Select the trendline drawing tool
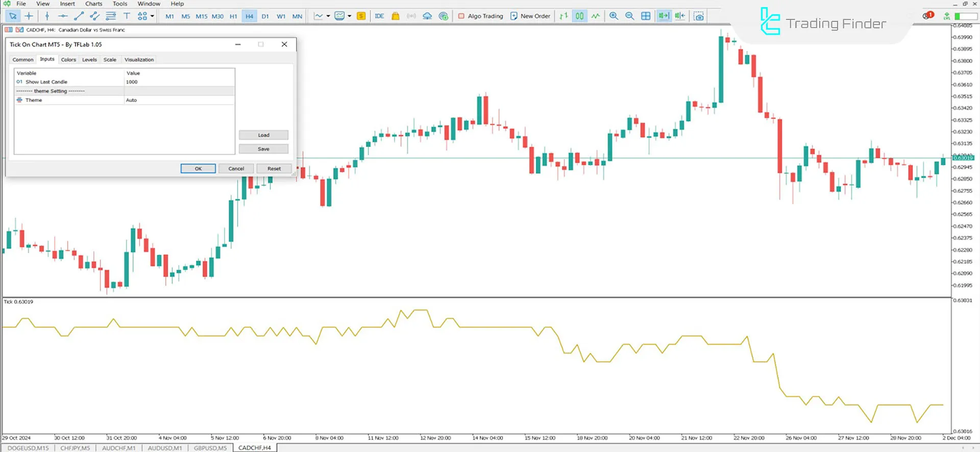This screenshot has width=980, height=452. point(79,16)
